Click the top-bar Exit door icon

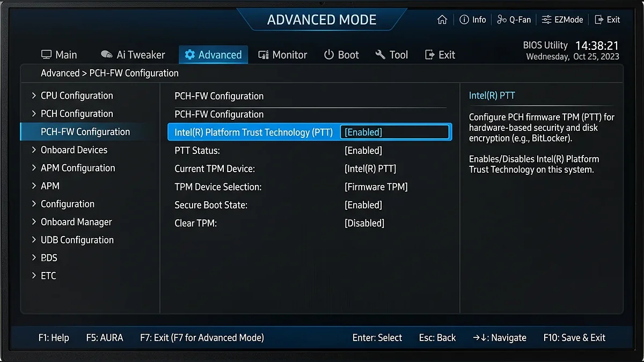[x=599, y=20]
